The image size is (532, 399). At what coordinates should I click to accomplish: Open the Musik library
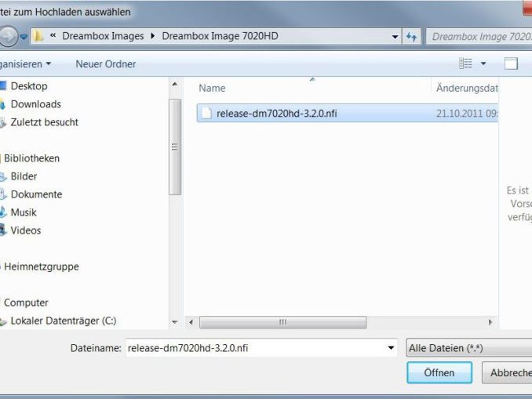[23, 212]
